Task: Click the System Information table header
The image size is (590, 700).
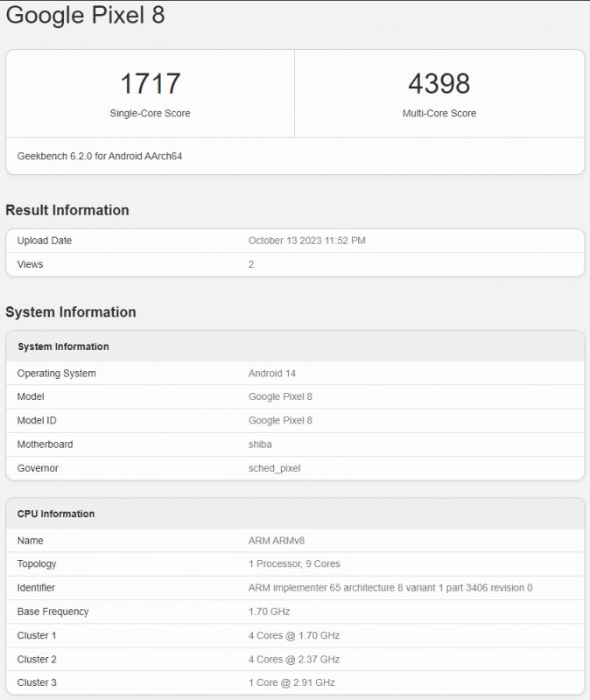Action: pos(63,346)
